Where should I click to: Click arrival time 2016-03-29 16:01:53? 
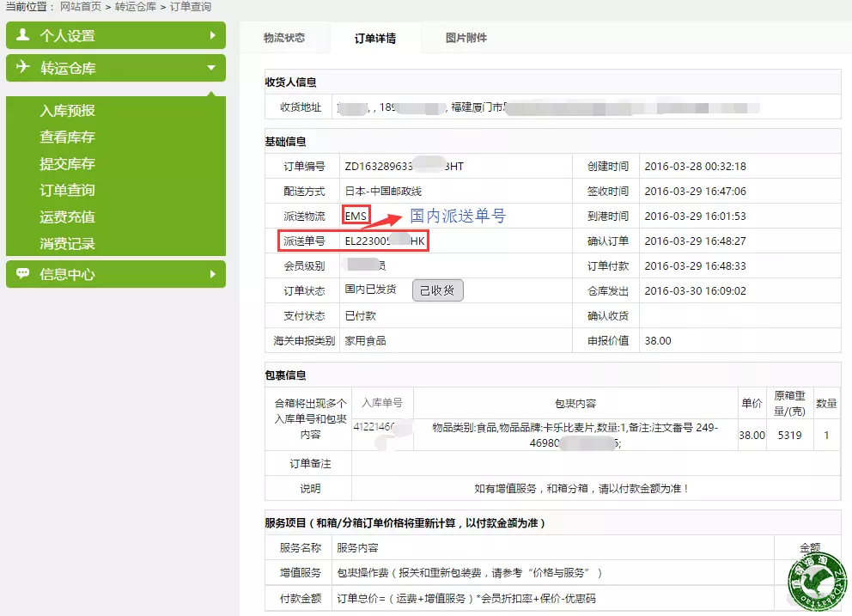click(x=695, y=216)
